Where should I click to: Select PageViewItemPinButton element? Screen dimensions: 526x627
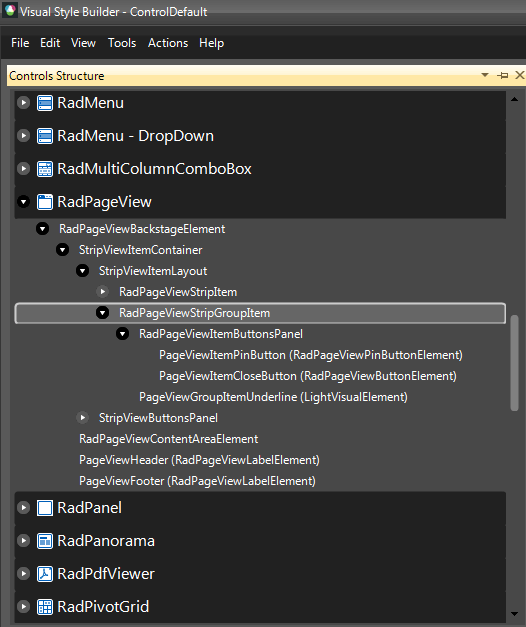coord(311,355)
